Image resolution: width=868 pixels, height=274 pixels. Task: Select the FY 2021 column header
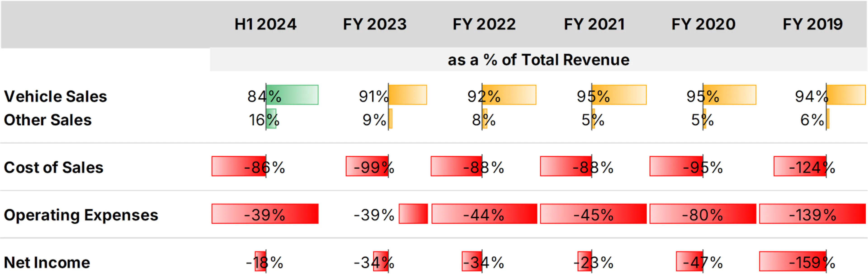(594, 24)
